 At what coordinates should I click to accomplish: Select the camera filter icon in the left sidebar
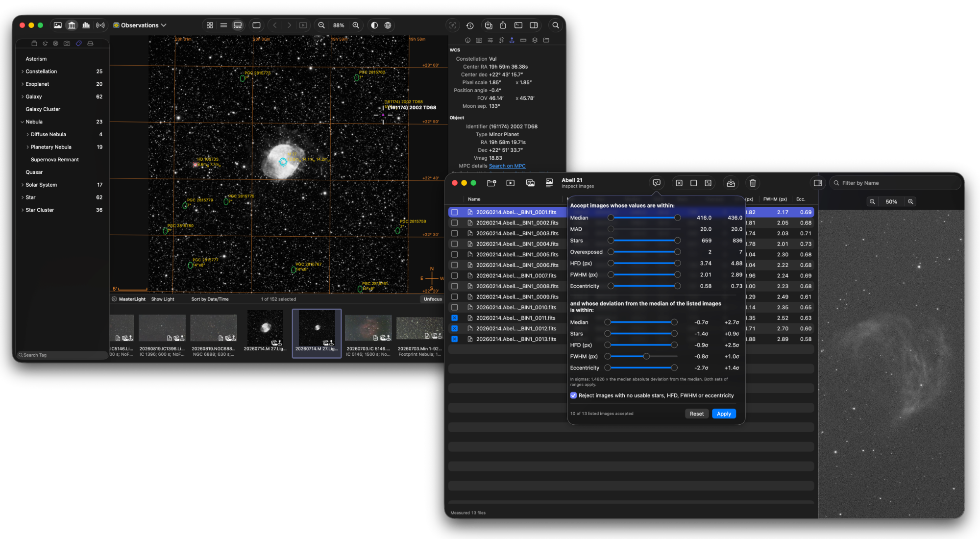pos(67,43)
